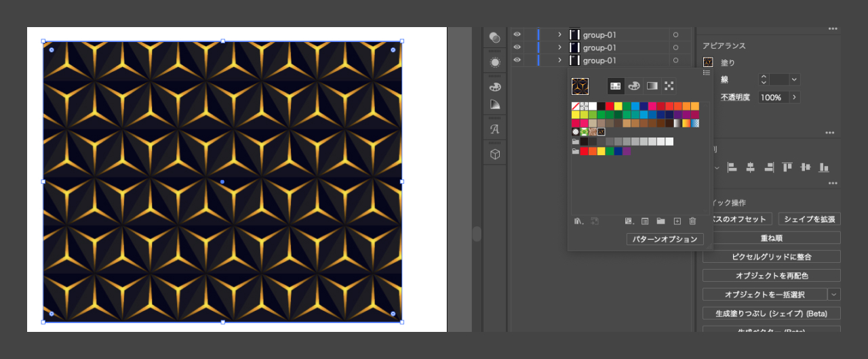Image resolution: width=868 pixels, height=359 pixels.
Task: Click the Show Swatch Kinds menu icon
Action: coord(629,221)
